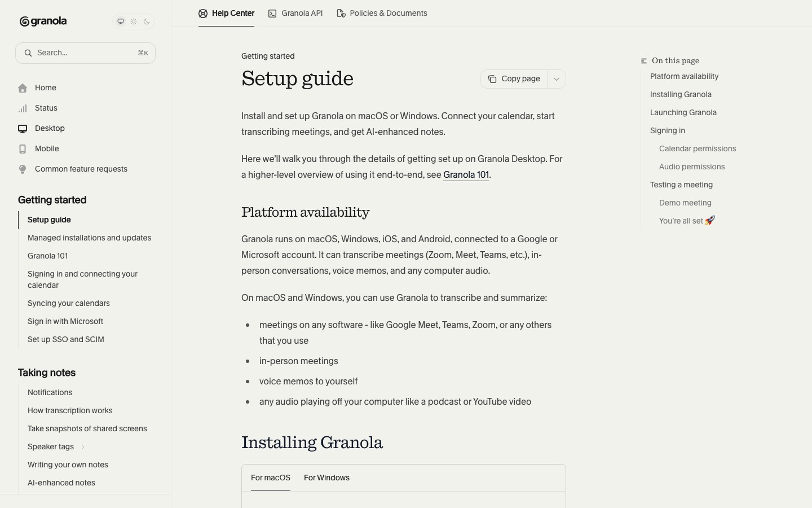812x508 pixels.
Task: Open the Help Center tab
Action: pos(227,14)
